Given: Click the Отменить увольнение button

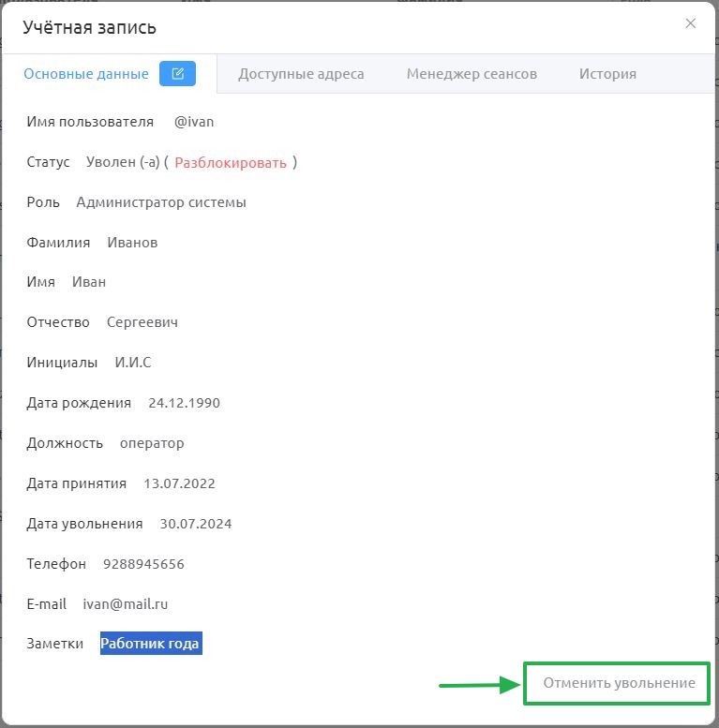Looking at the screenshot, I should (619, 683).
